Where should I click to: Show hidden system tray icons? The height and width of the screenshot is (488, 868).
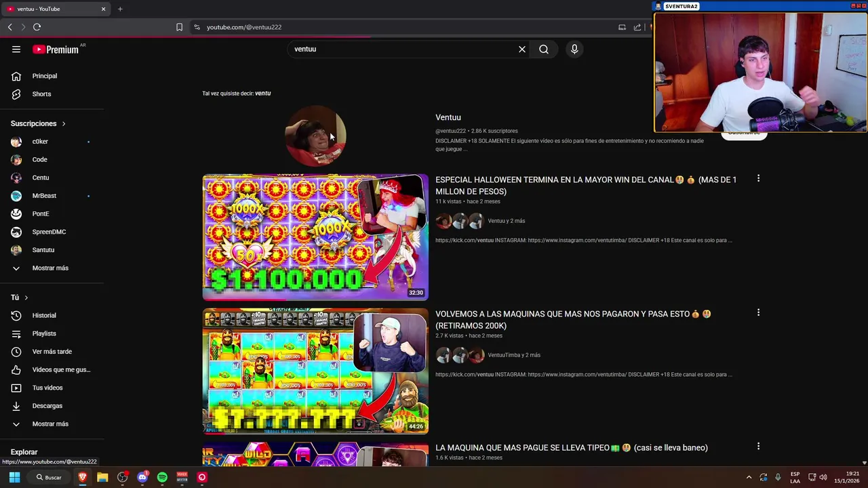coord(749,477)
